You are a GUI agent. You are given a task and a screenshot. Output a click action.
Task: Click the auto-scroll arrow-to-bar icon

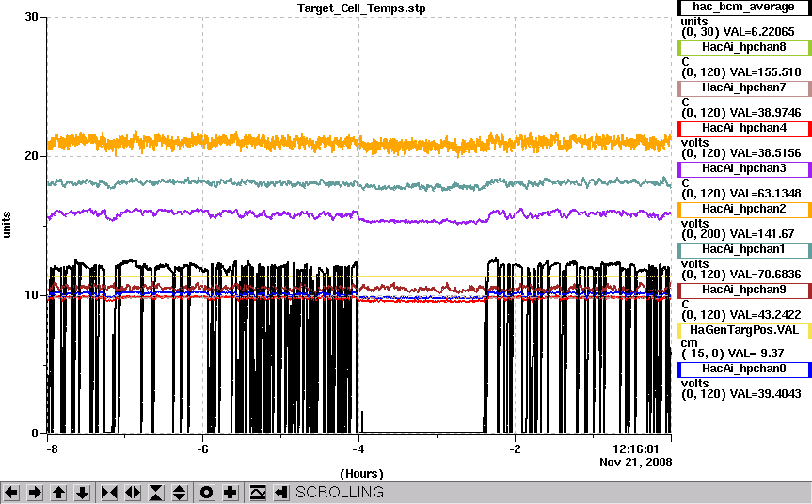pos(280,492)
